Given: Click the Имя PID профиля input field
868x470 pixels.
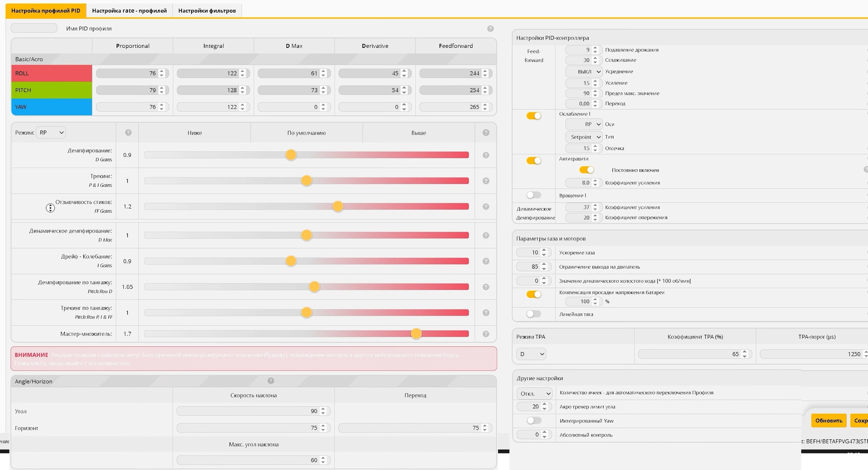Looking at the screenshot, I should click(34, 28).
